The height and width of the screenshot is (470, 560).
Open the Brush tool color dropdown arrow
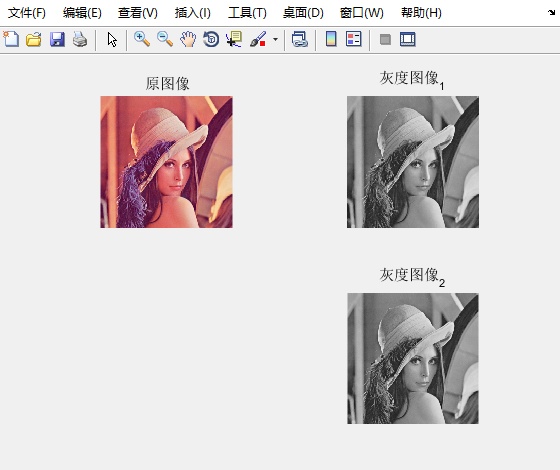click(x=275, y=39)
